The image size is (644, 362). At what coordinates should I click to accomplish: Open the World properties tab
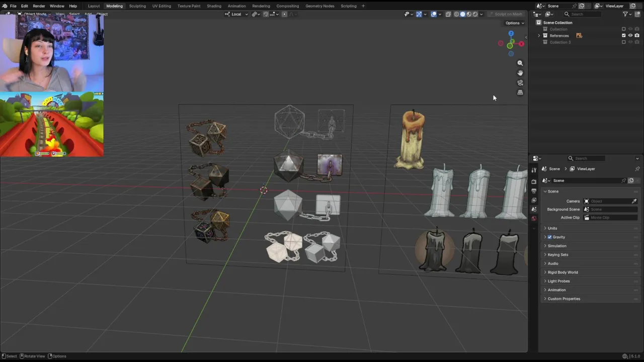(534, 218)
